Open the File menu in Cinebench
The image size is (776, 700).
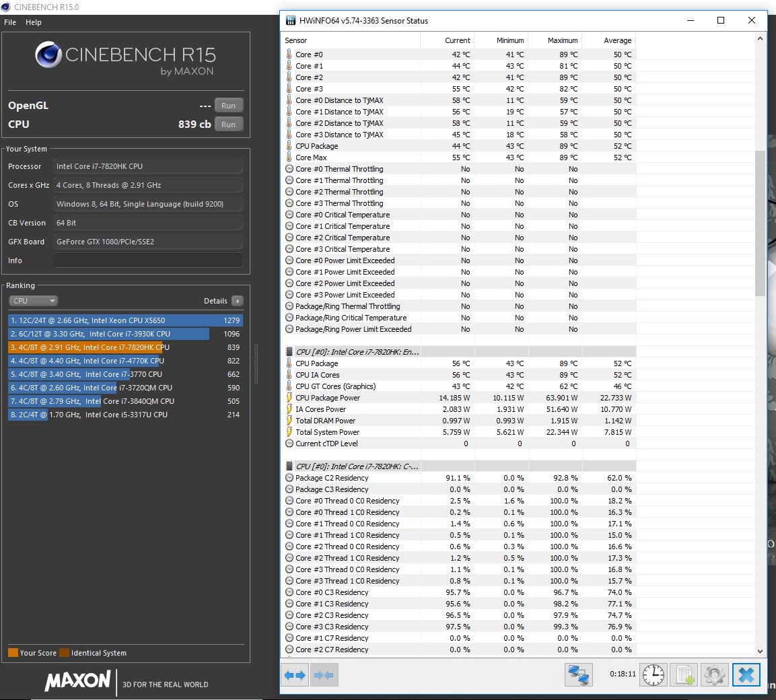click(x=10, y=22)
